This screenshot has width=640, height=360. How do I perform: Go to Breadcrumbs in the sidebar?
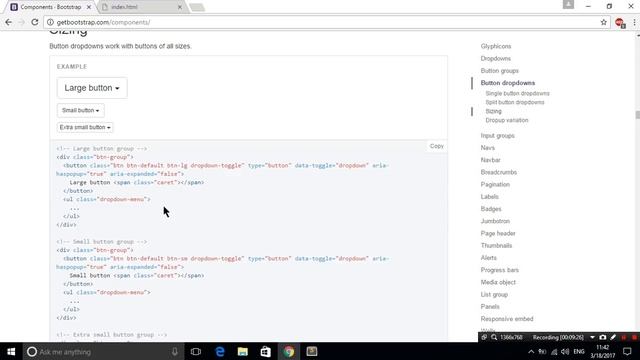tap(498, 172)
